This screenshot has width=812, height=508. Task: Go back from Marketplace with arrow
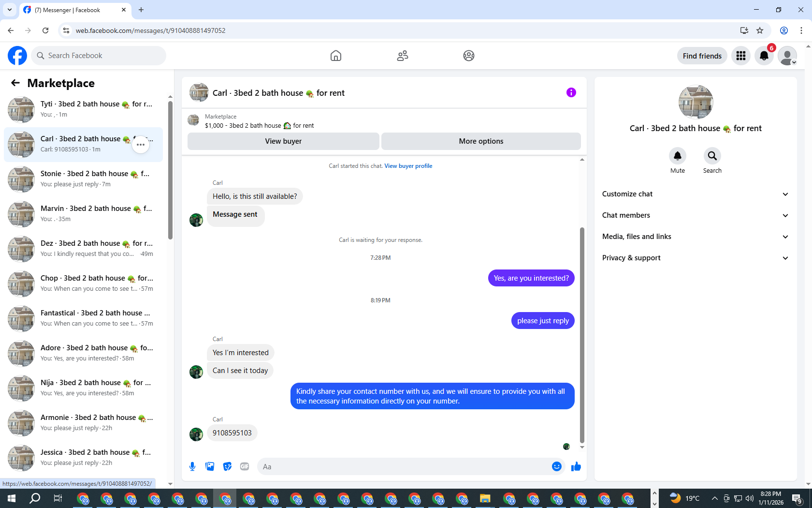tap(15, 83)
